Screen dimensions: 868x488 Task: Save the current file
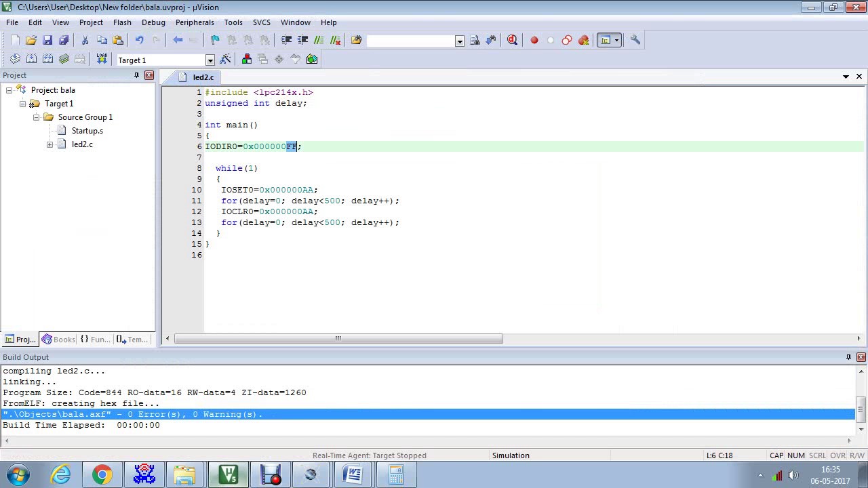pos(47,40)
